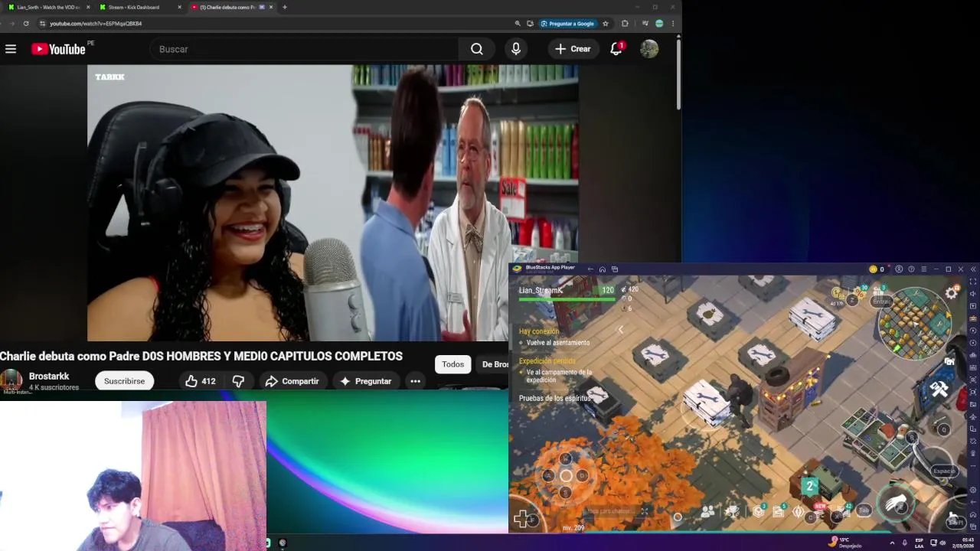Image resolution: width=980 pixels, height=551 pixels.
Task: Click the YouTube video player
Action: (333, 203)
